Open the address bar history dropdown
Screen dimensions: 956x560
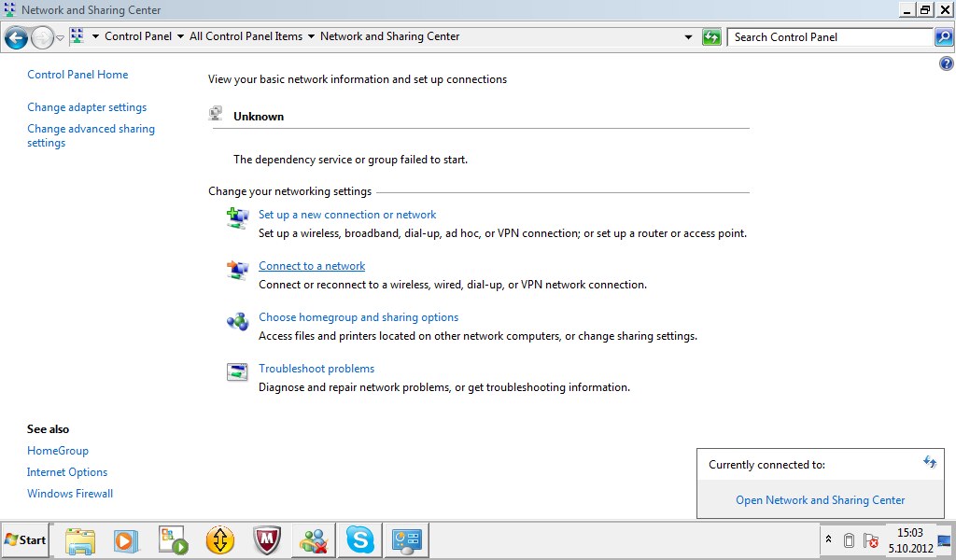tap(688, 37)
